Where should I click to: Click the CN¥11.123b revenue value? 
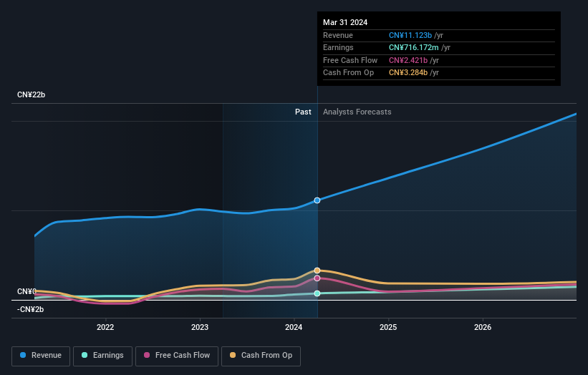coord(410,35)
